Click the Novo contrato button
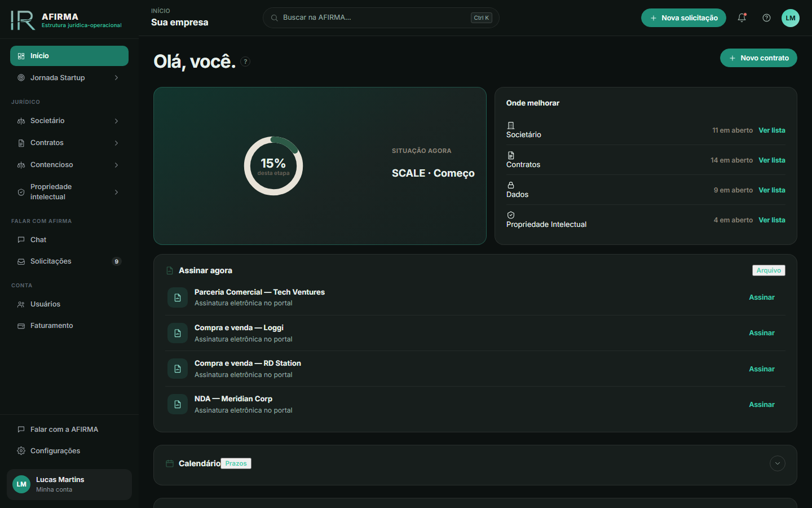Viewport: 812px width, 508px height. (758, 58)
